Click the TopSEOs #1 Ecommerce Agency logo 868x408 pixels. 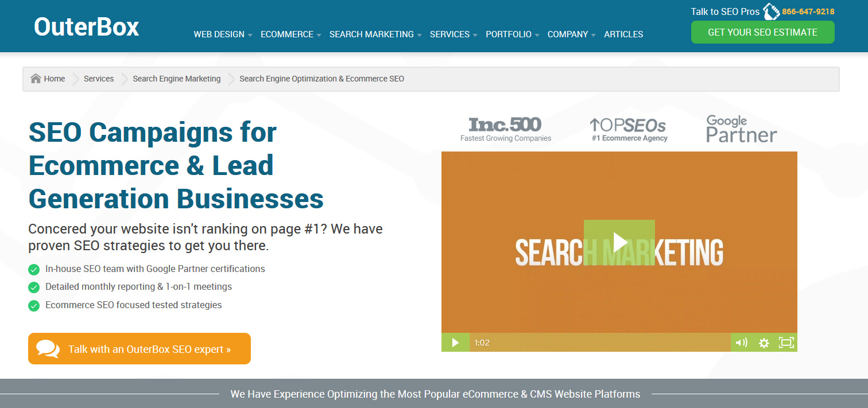coord(629,129)
